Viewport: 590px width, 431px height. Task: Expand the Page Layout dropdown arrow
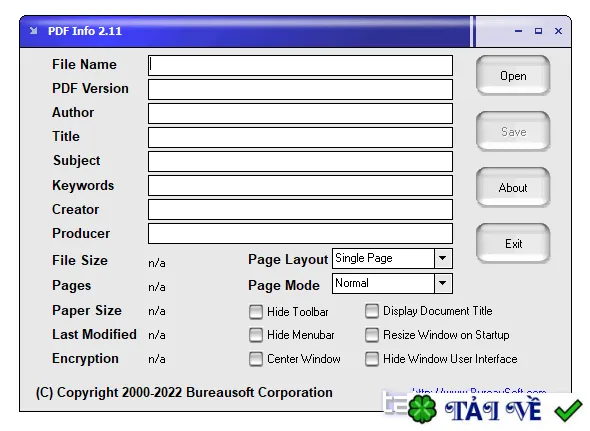click(x=443, y=258)
